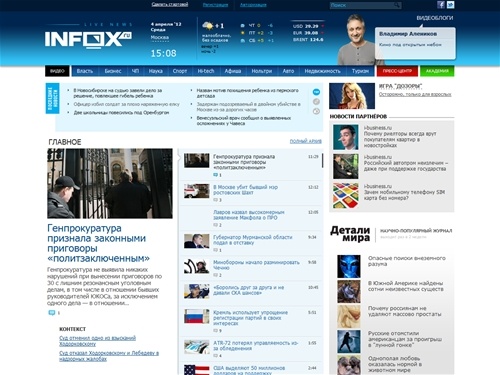Click the partly cloudy weather icon
500x375 pixels.
208,26
